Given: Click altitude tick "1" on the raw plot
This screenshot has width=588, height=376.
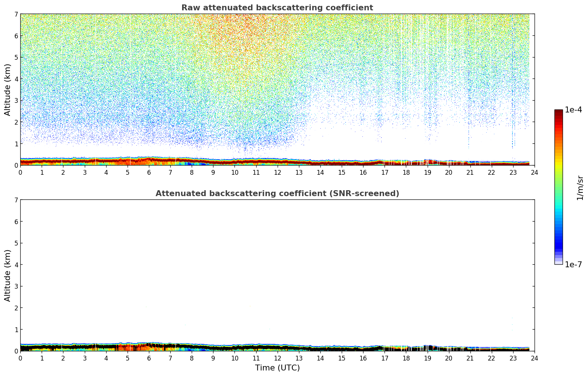Looking at the screenshot, I should click(16, 144).
